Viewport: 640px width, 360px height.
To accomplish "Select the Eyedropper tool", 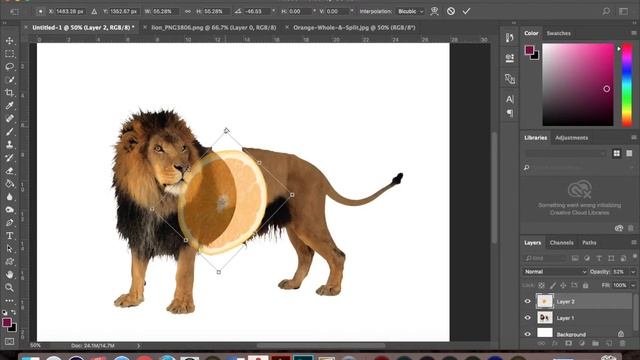I will pos(9,106).
